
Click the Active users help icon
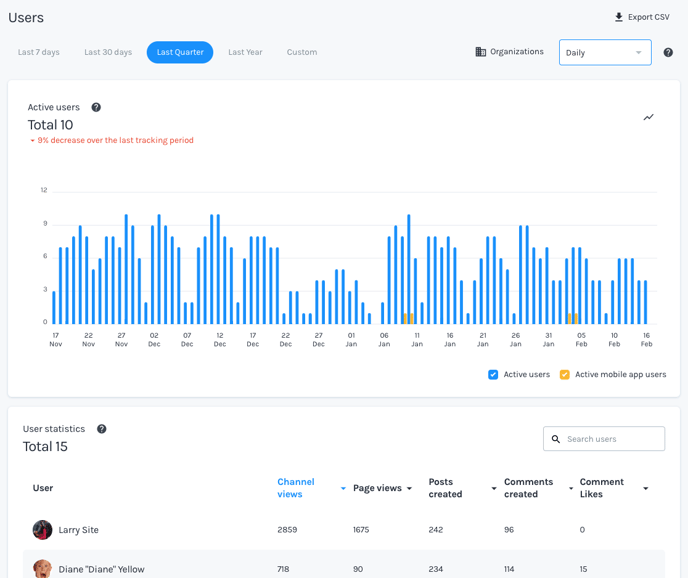click(x=96, y=107)
